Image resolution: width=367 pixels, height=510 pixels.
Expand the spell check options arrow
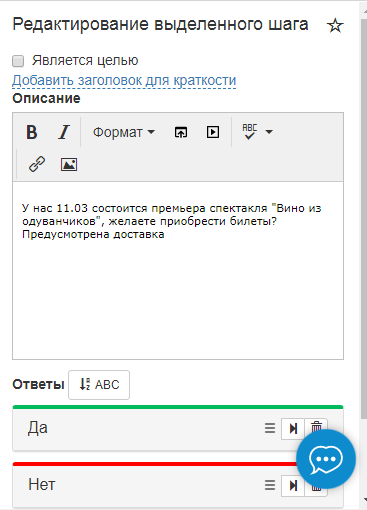coord(269,132)
